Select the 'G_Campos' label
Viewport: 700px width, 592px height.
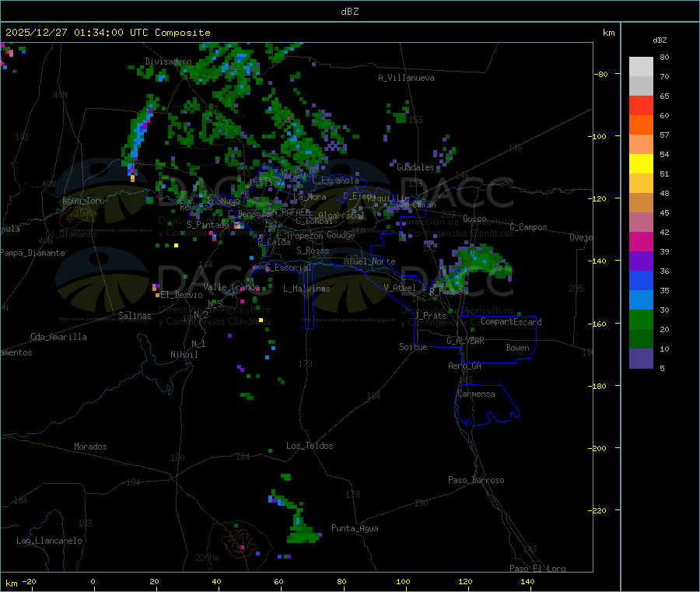tap(529, 227)
